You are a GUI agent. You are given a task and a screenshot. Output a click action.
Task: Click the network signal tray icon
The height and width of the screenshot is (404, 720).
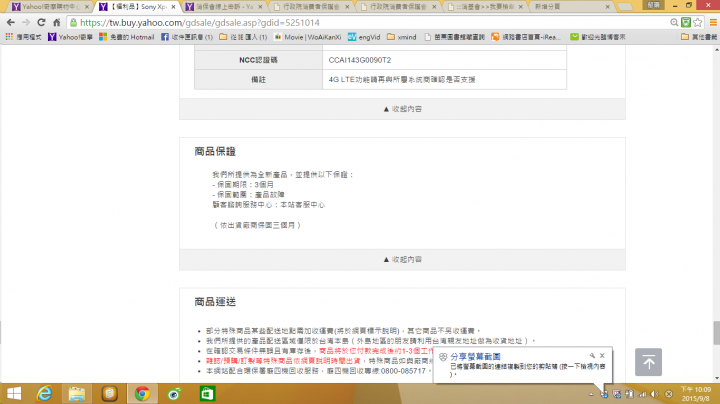(642, 394)
